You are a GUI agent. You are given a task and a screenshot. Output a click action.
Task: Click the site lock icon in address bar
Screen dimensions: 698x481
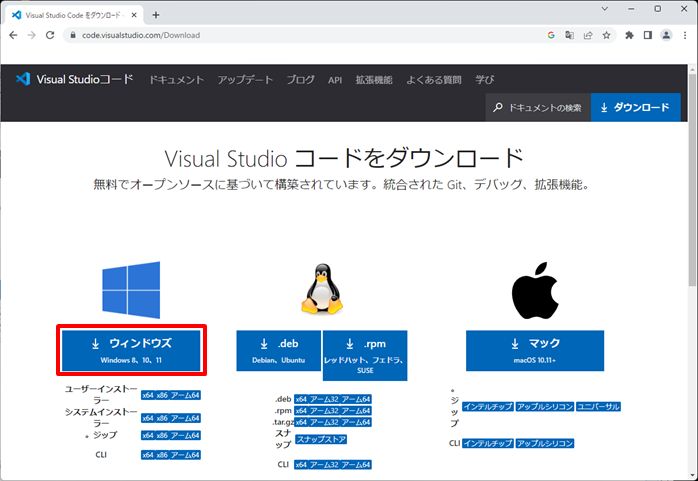73,35
